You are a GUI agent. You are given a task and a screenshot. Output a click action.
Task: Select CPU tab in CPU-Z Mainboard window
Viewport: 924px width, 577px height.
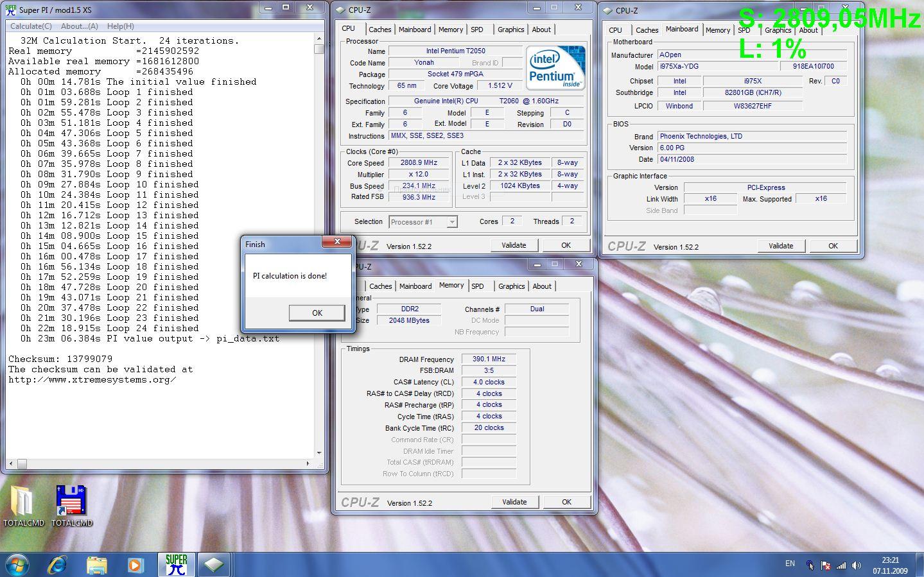(x=615, y=30)
